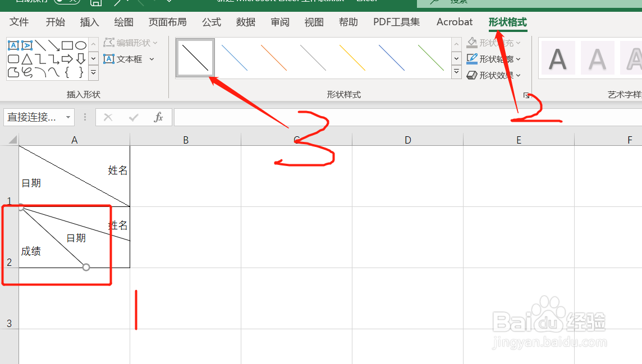Choose the Rectangle shape

pyautogui.click(x=67, y=45)
